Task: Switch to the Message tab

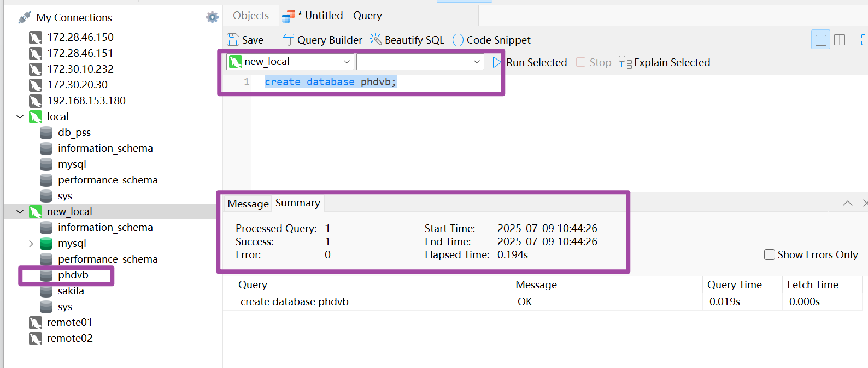Action: pos(248,203)
